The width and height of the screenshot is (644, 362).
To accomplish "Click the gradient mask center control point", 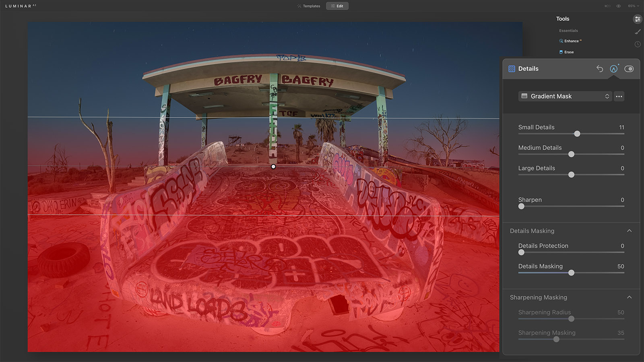I will click(273, 167).
